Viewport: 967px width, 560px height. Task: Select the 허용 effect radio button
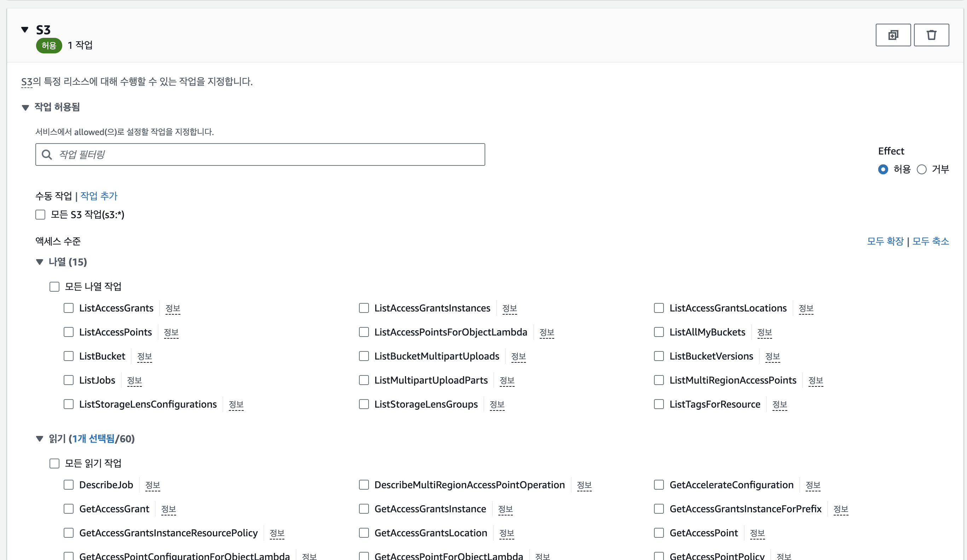click(x=883, y=169)
